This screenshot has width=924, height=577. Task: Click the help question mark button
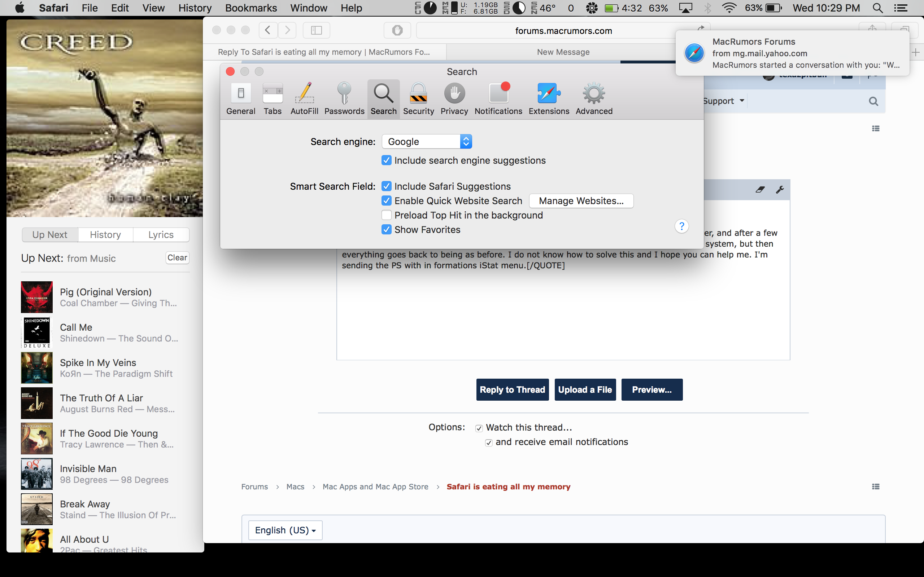click(681, 226)
